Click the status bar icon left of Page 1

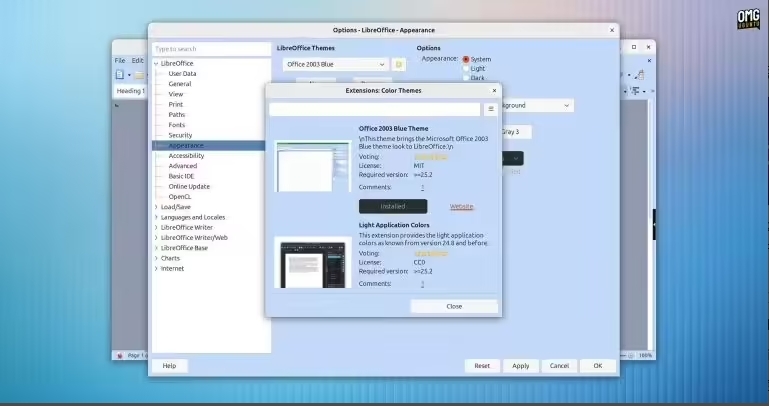[x=119, y=355]
